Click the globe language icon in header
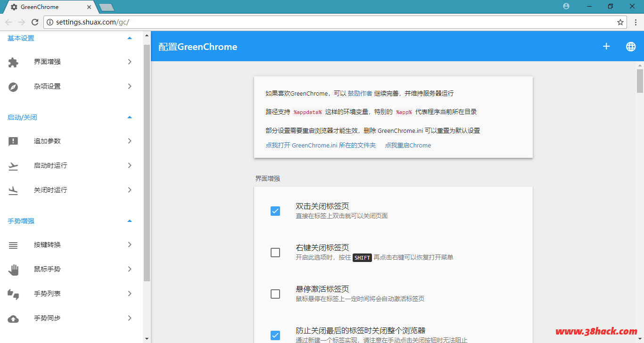Image resolution: width=644 pixels, height=343 pixels. coord(630,46)
